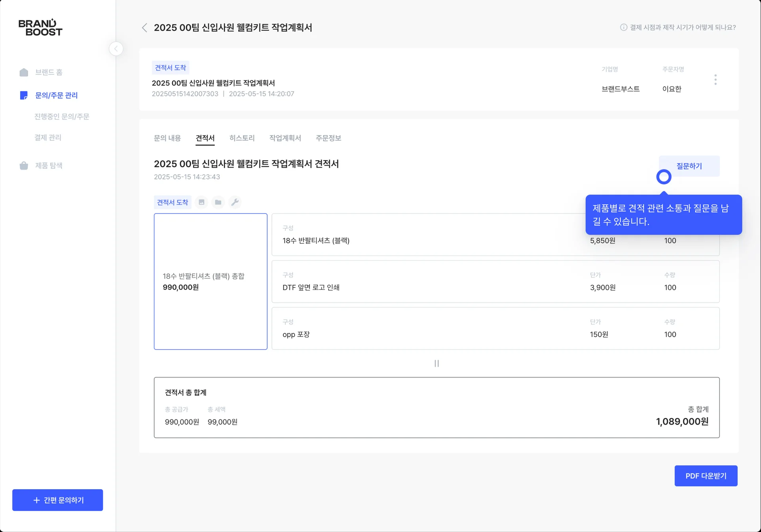Viewport: 761px width, 532px height.
Task: Open the 작업계획서 tab
Action: click(x=285, y=138)
